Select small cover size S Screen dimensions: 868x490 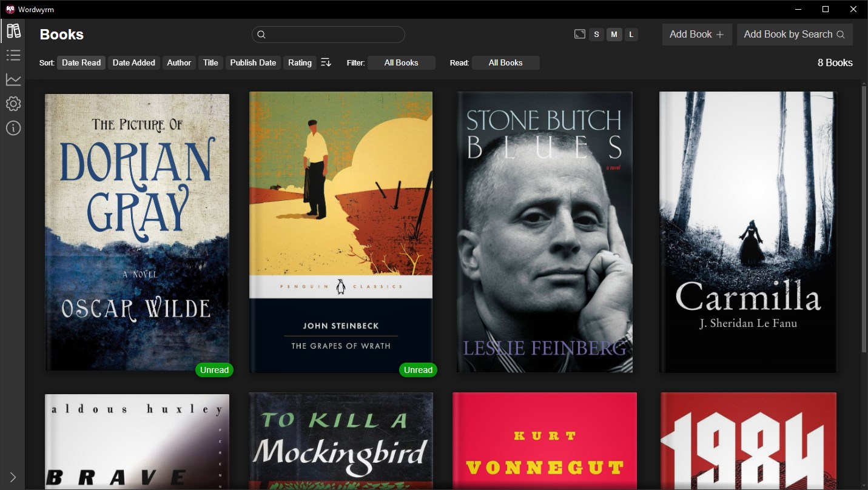(597, 35)
